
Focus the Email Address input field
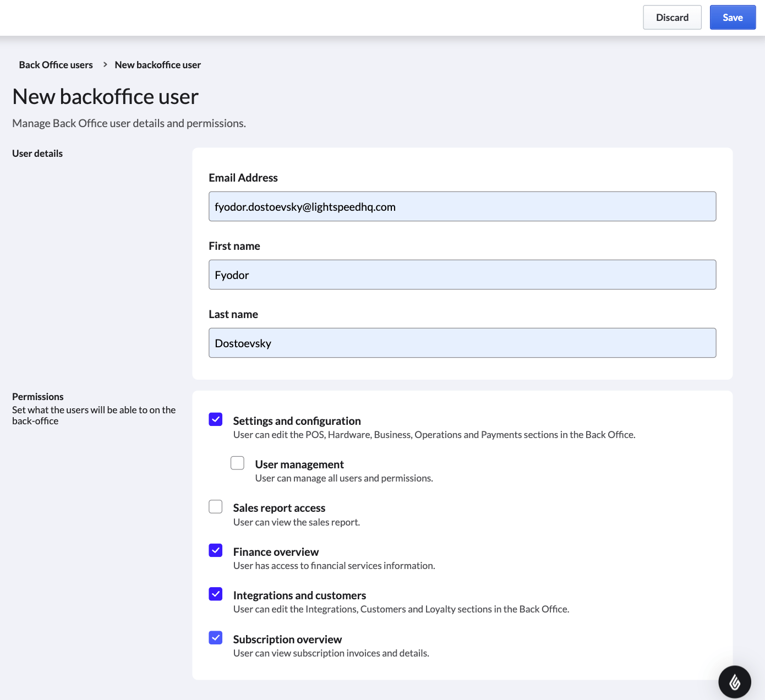tap(462, 207)
